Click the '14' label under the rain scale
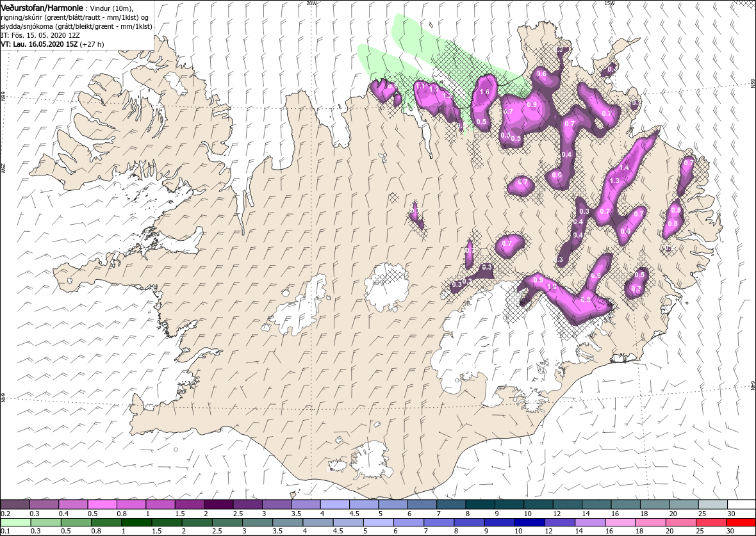The height and width of the screenshot is (536, 756). tap(580, 532)
